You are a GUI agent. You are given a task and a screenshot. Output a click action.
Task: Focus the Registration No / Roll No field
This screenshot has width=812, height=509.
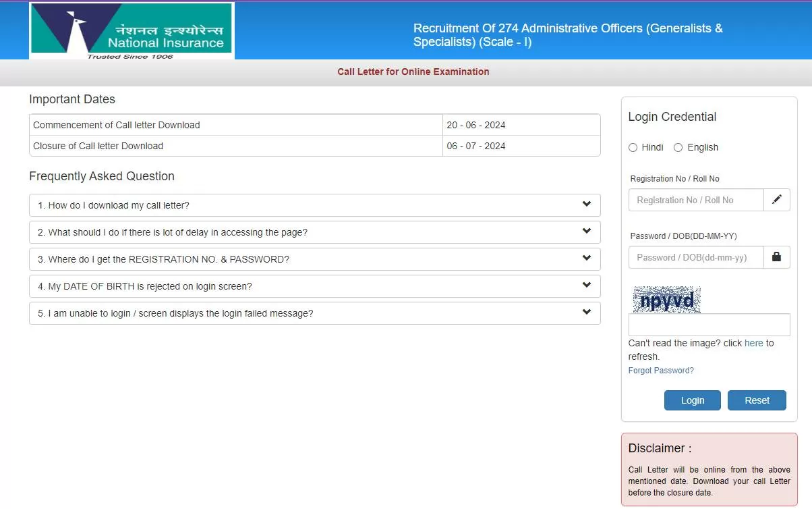(x=695, y=200)
